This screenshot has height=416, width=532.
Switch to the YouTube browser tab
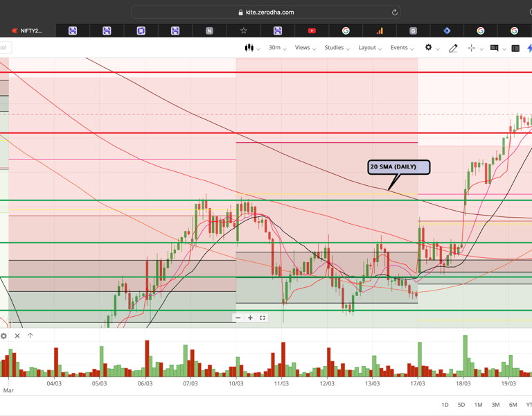pyautogui.click(x=312, y=31)
